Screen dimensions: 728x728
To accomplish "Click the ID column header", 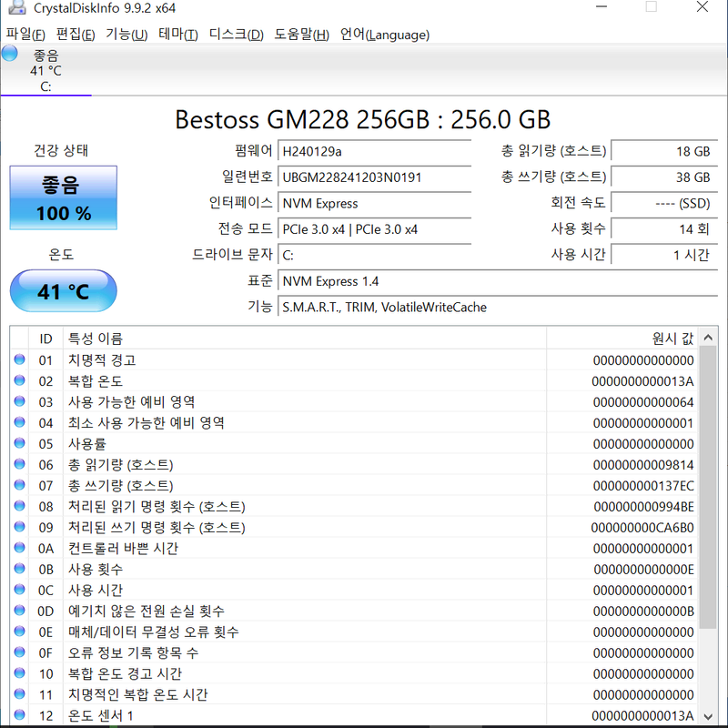I will (46, 339).
